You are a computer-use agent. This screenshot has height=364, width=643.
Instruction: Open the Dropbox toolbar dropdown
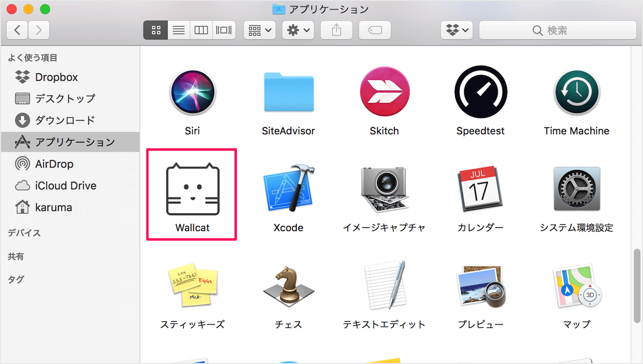(x=457, y=30)
